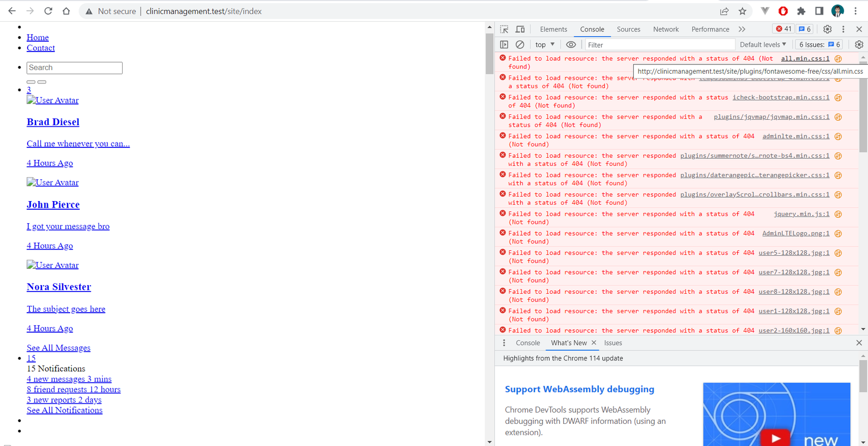Click the address bar URL
This screenshot has width=868, height=446.
tap(203, 11)
